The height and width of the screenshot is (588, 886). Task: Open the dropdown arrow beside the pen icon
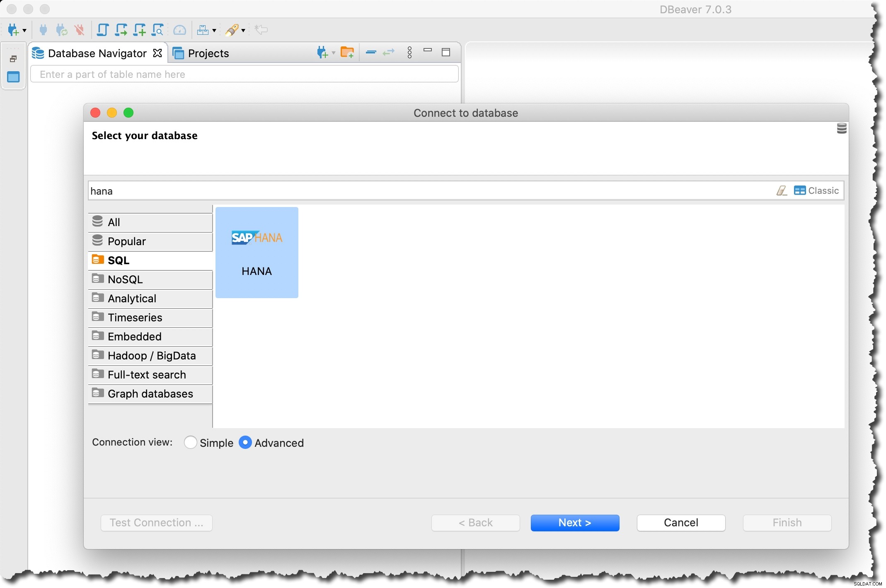coord(243,30)
